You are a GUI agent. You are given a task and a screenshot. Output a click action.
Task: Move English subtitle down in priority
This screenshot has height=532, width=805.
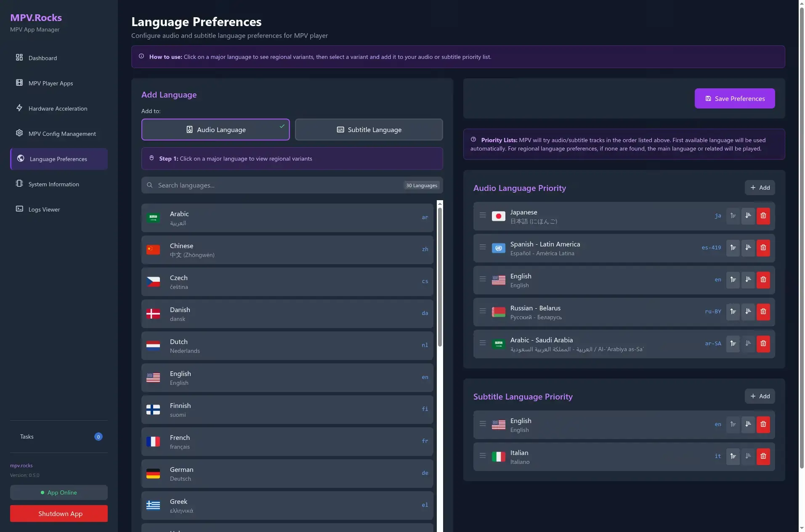coord(748,424)
